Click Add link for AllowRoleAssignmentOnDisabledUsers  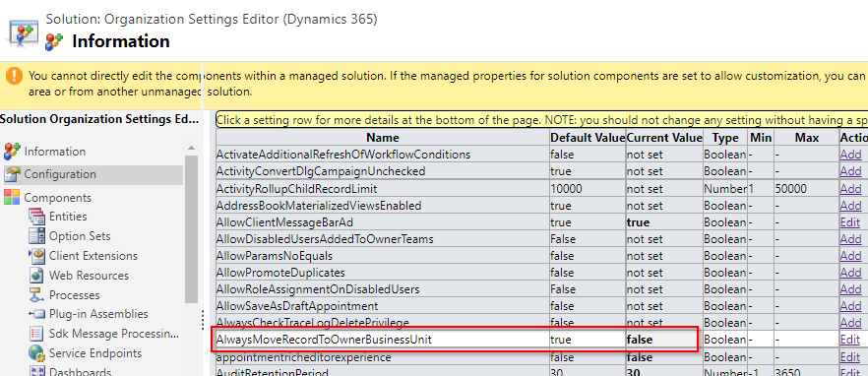click(851, 289)
